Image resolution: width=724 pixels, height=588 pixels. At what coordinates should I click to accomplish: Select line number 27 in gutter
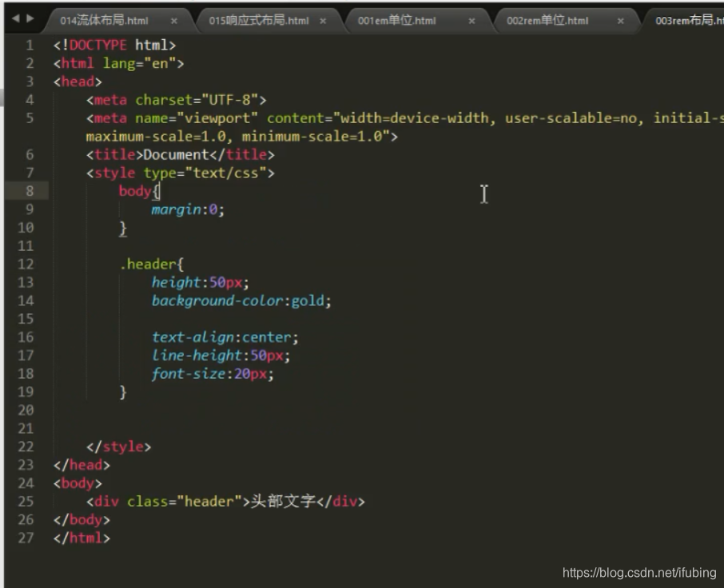(26, 538)
